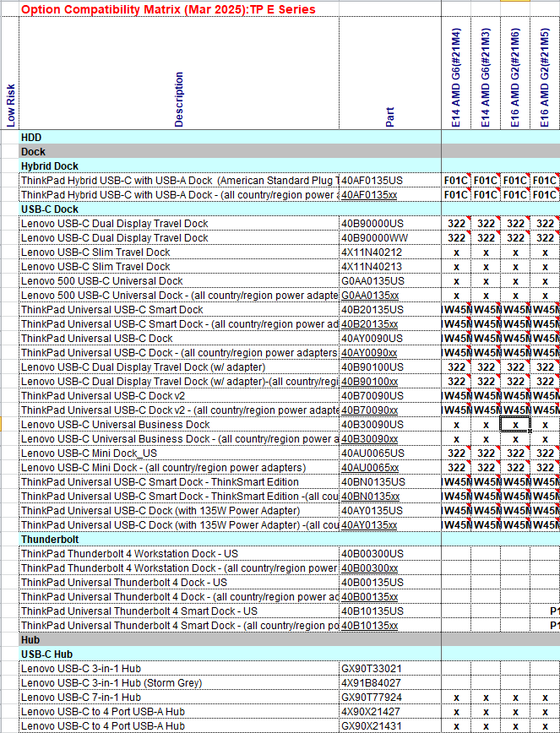
Task: Click the 322 cell in 40AU0065US row under #21M6
Action: click(x=515, y=453)
